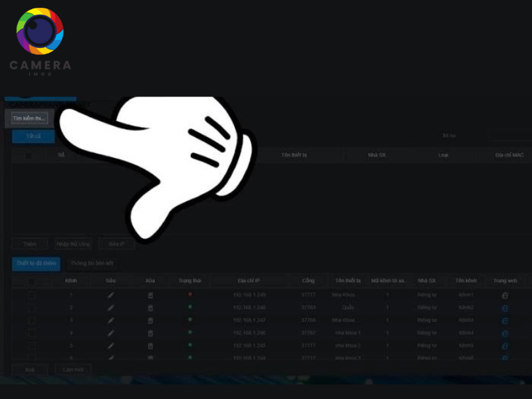The image size is (532, 399).
Task: Toggle select-all checkbox in added devices table
Action: pyautogui.click(x=31, y=281)
